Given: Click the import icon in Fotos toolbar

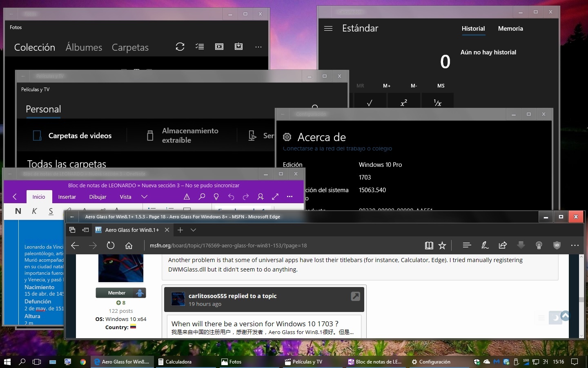Looking at the screenshot, I should [239, 47].
